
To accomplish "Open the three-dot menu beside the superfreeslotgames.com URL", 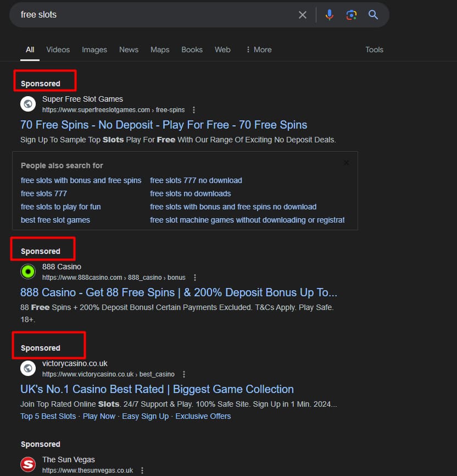I will [x=194, y=110].
